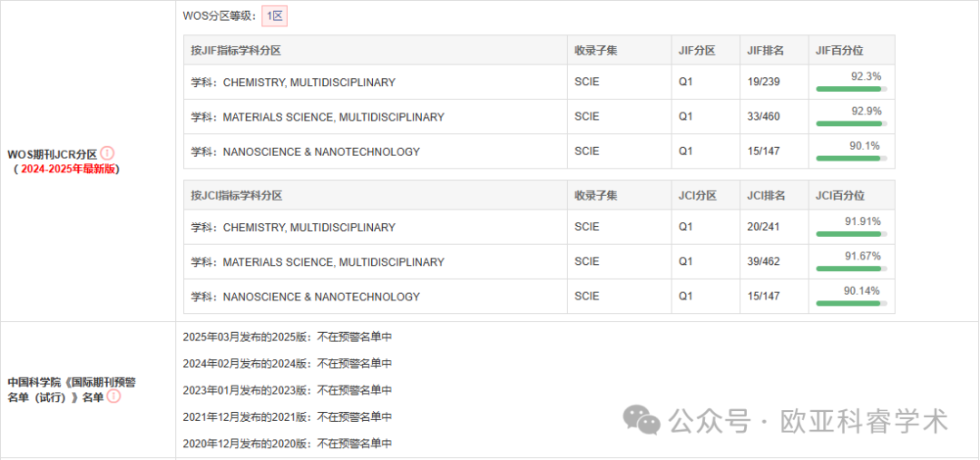Click the info icon beside WOS期刊JCR分区
Viewport: 980px width, 460px height.
tap(107, 153)
